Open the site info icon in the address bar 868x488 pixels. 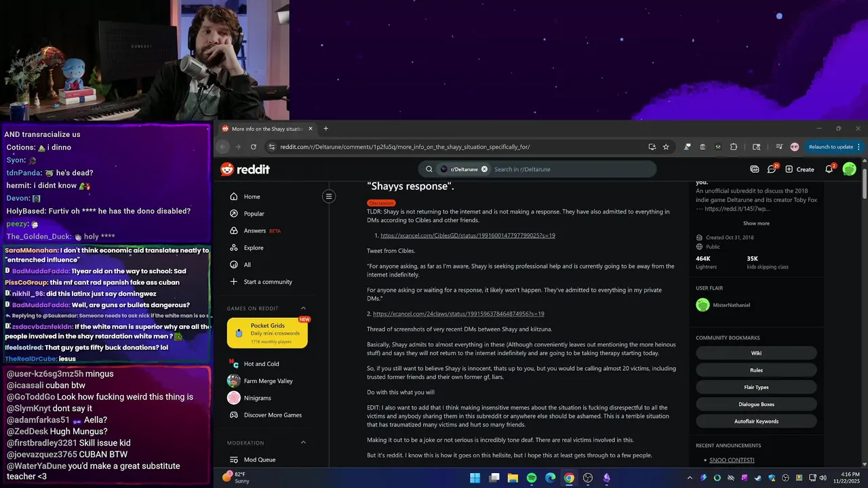(x=272, y=147)
